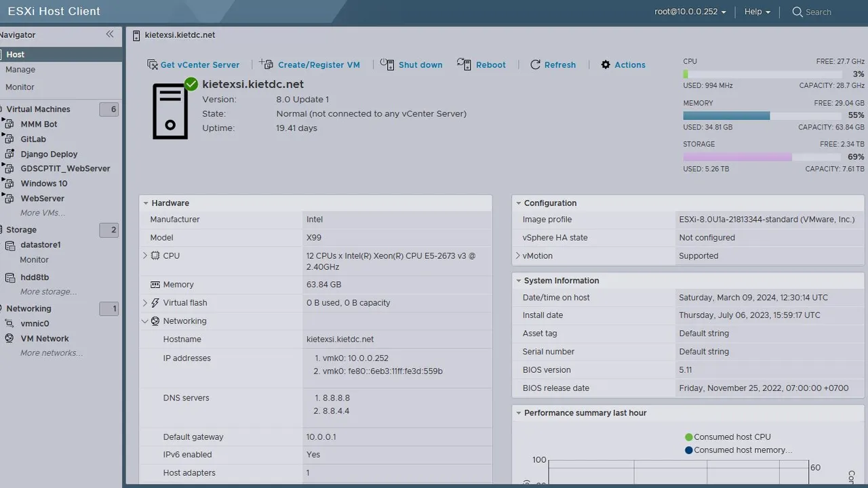
Task: Click the Consumed host memory legend entry
Action: (738, 450)
